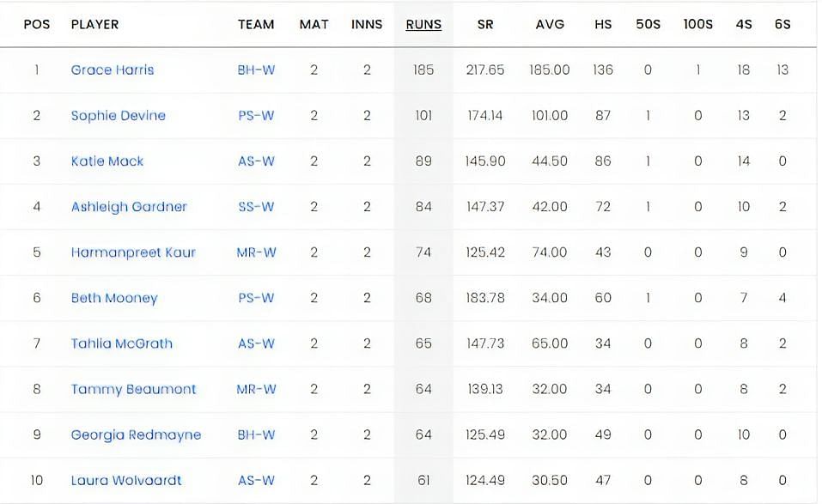This screenshot has width=822, height=504.
Task: Open Ashleigh Gardner's profile link
Action: coord(129,207)
